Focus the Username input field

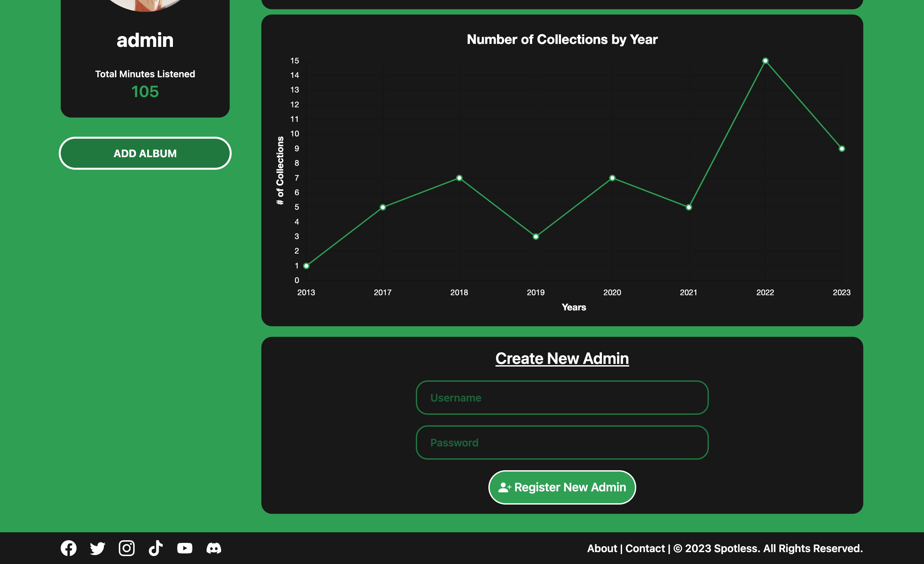[562, 397]
